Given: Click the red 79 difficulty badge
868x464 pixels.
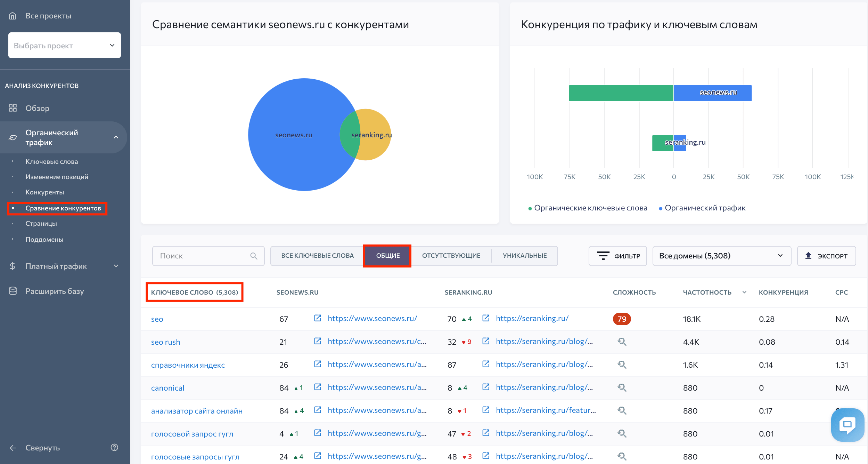Looking at the screenshot, I should point(622,319).
